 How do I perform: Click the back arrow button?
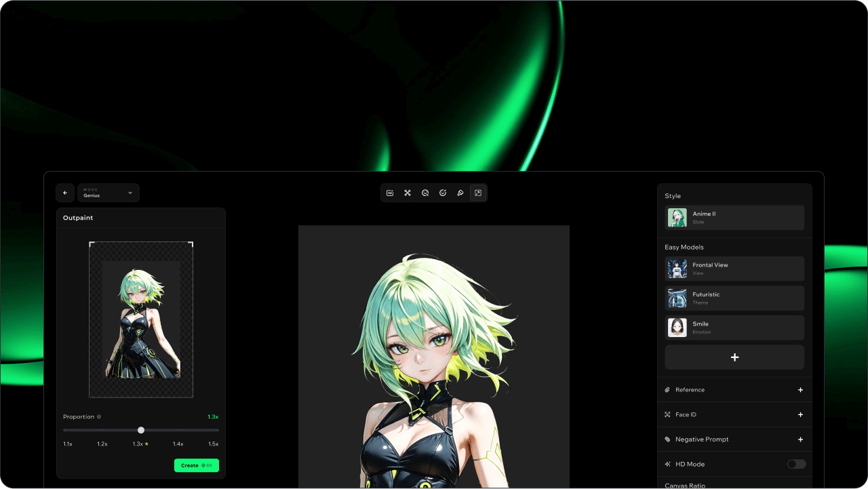65,193
